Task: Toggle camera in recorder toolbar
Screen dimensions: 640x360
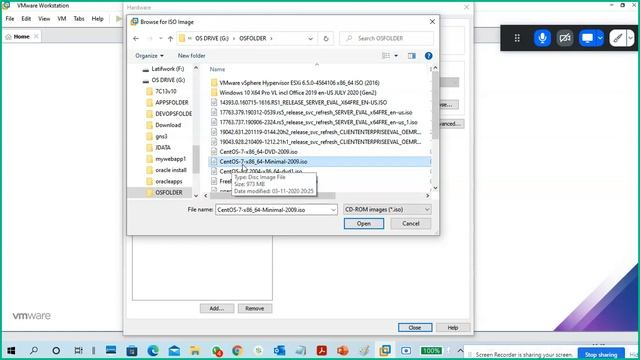Action: pos(565,38)
